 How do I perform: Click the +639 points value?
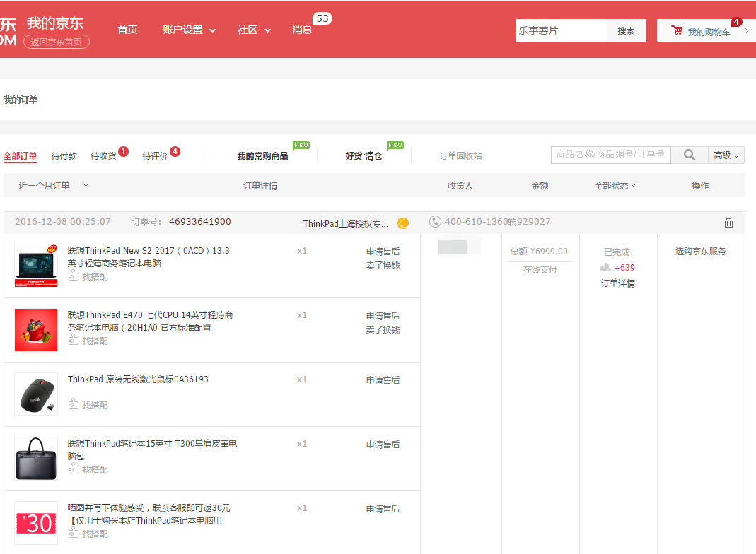pyautogui.click(x=624, y=267)
